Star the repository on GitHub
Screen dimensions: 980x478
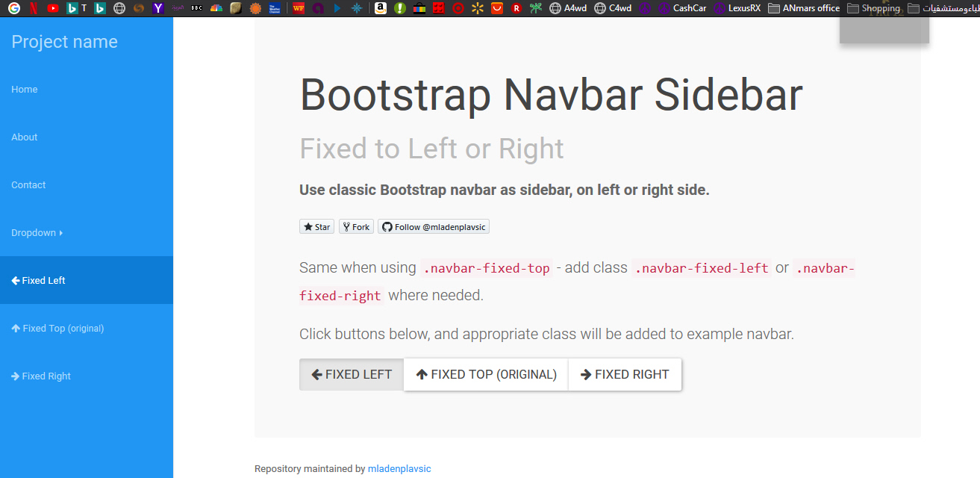click(x=316, y=226)
